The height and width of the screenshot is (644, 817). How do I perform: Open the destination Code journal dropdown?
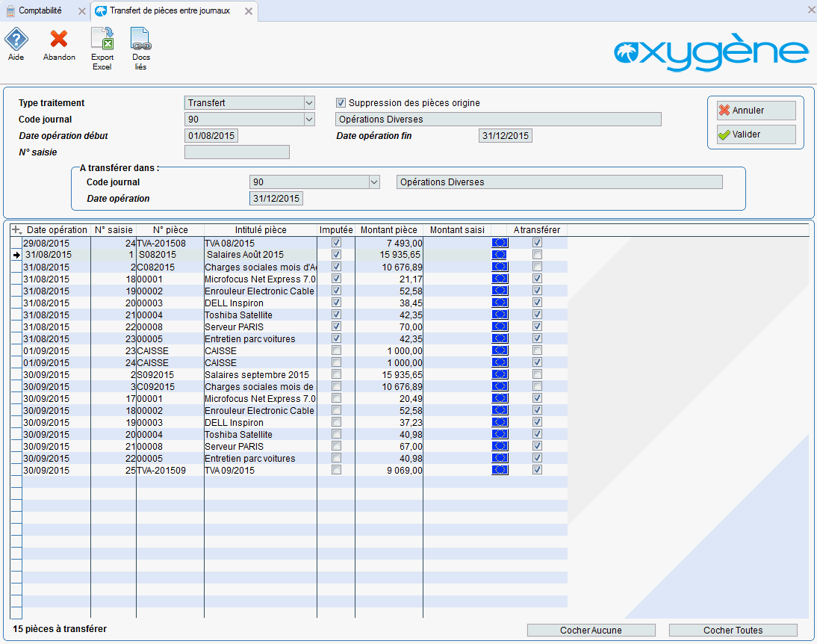[373, 182]
